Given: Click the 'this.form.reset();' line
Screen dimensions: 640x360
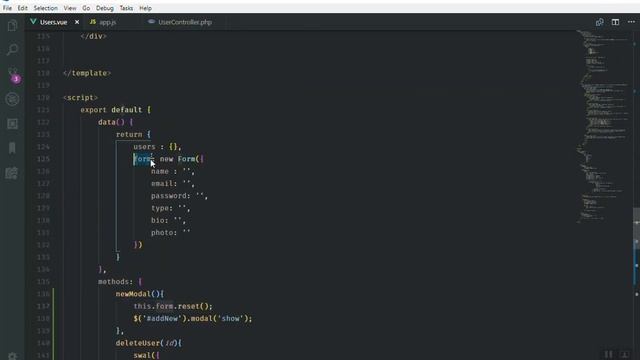Looking at the screenshot, I should (173, 306).
